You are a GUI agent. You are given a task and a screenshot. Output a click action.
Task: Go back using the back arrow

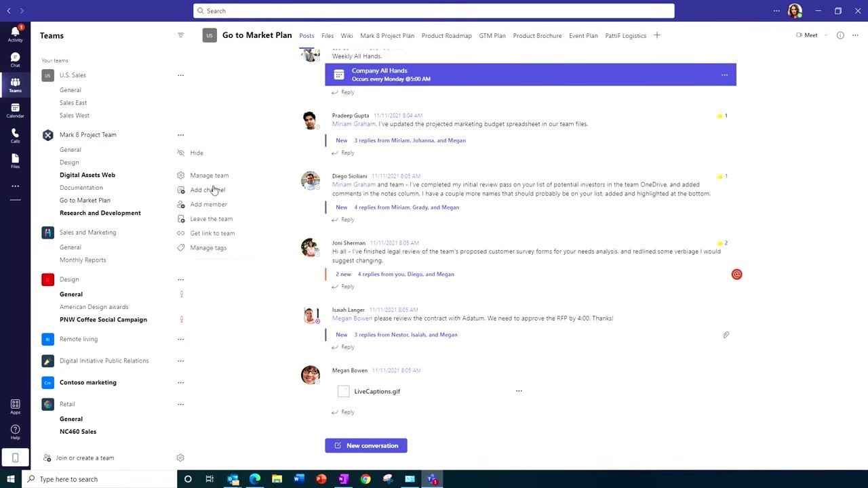(9, 11)
